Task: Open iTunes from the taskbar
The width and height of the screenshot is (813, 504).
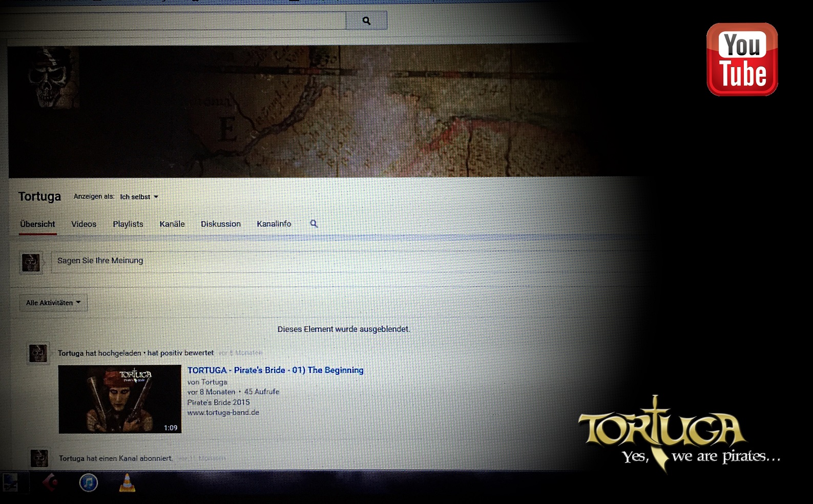Action: coord(89,482)
